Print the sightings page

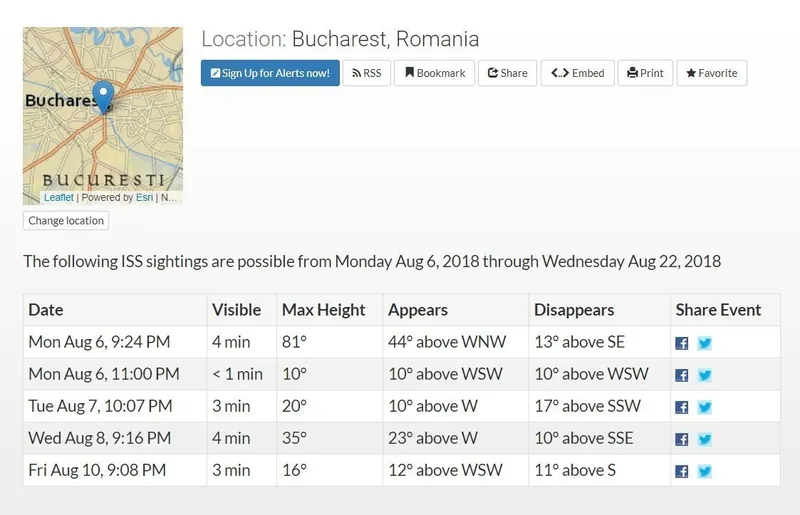(645, 73)
